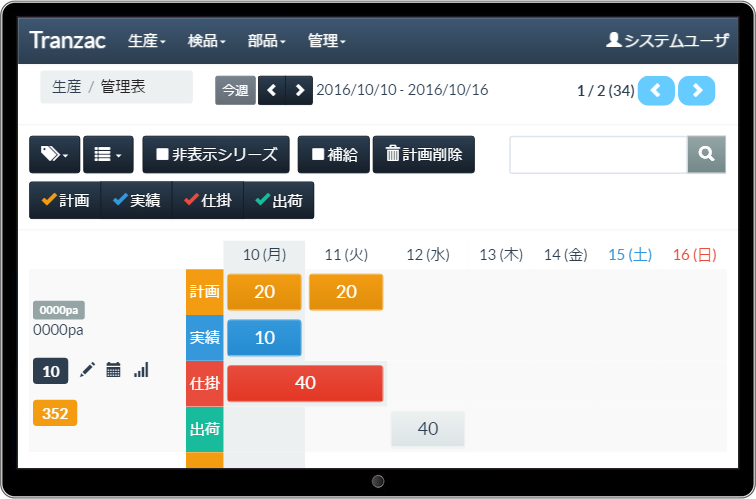This screenshot has height=499, width=756.
Task: Click the pencil edit icon for 0000pa
Action: [x=87, y=370]
